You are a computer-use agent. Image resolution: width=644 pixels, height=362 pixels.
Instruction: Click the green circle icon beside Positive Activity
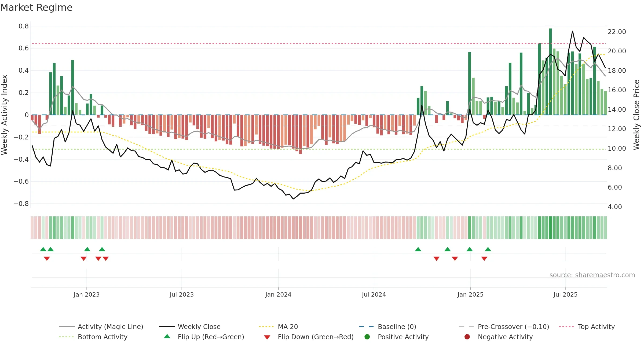click(x=367, y=337)
